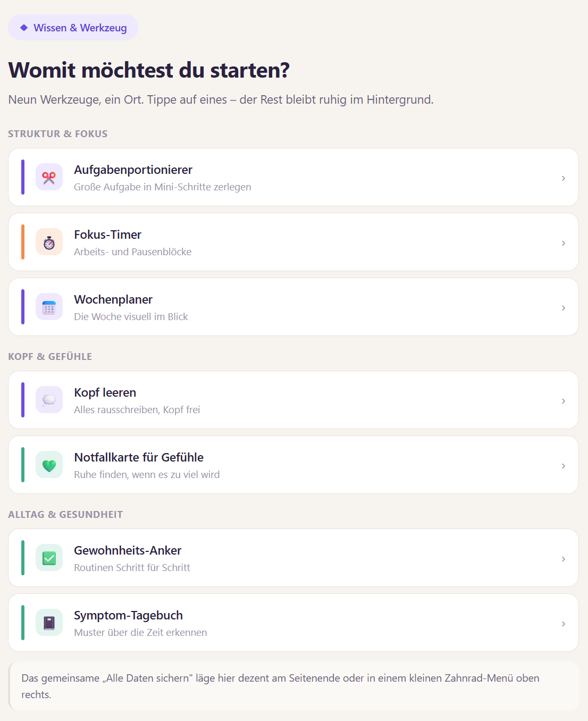
Task: Click the notebook icon of Symptom-Tagebuch
Action: coord(49,623)
